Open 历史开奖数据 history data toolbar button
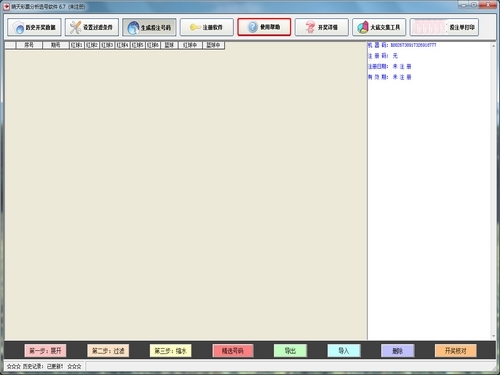This screenshot has height=375, width=500. (x=34, y=27)
